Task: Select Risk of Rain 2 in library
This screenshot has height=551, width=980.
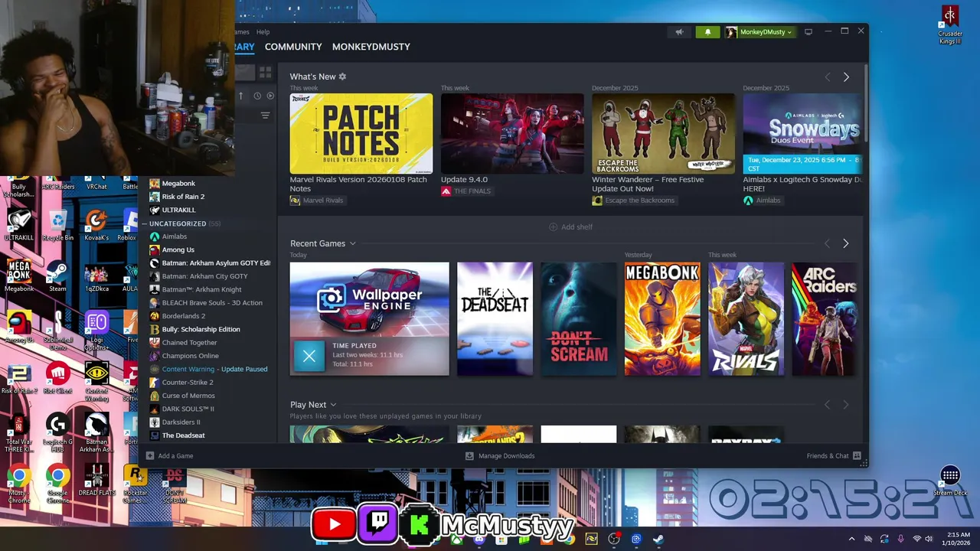Action: [x=183, y=197]
